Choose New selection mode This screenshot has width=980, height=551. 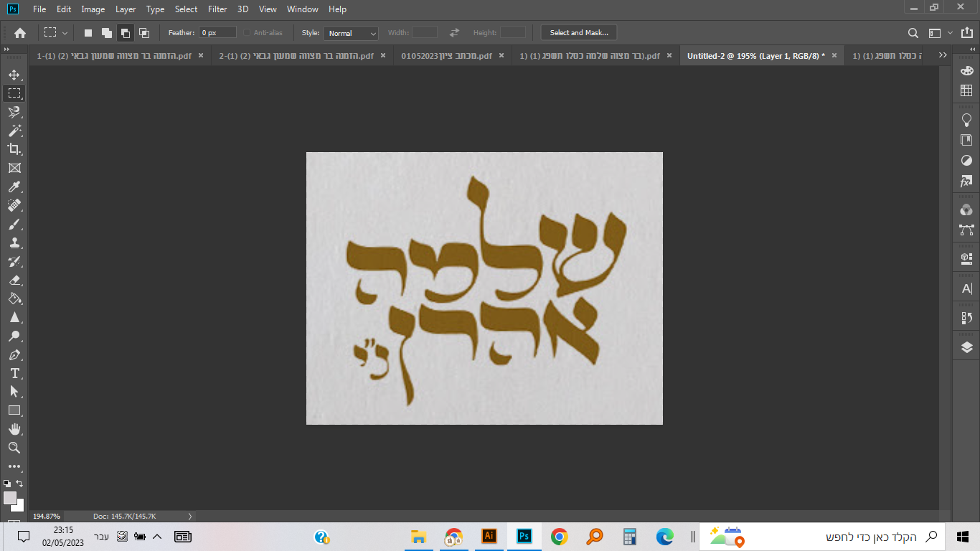tap(88, 33)
